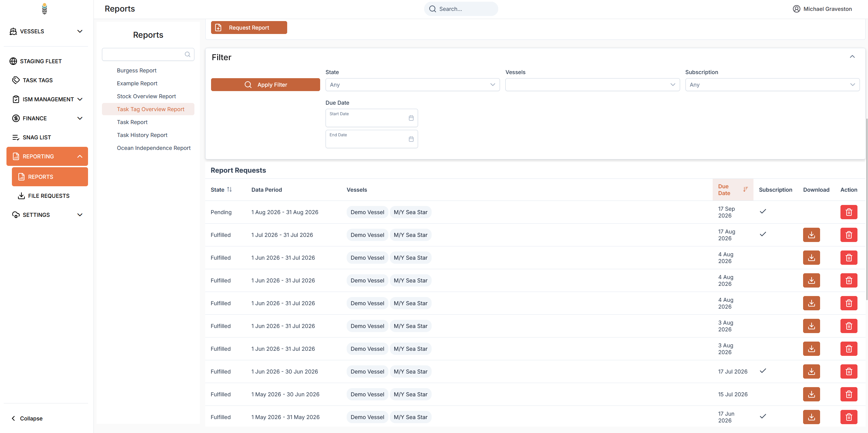Click the search icon in the Reports list filter box
Image resolution: width=868 pixels, height=433 pixels.
(188, 54)
